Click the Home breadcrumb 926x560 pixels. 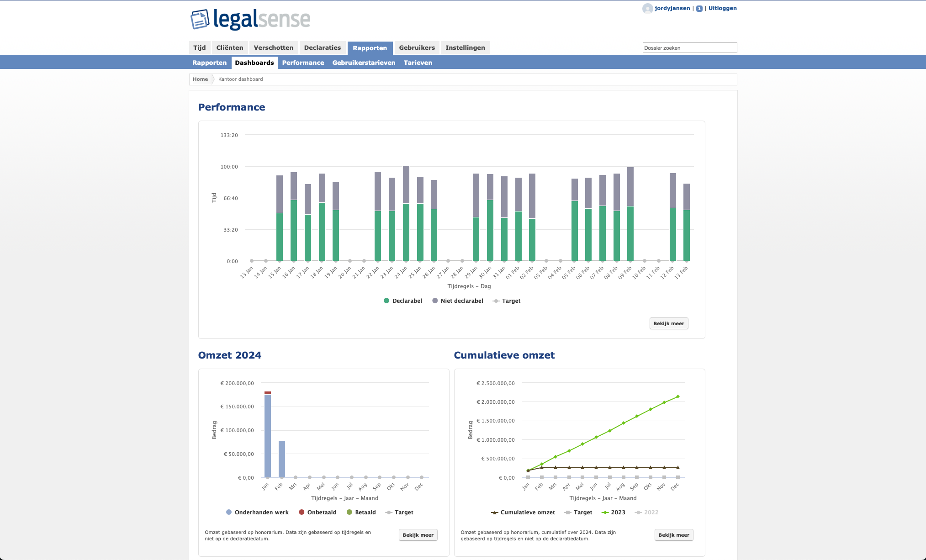click(x=200, y=79)
